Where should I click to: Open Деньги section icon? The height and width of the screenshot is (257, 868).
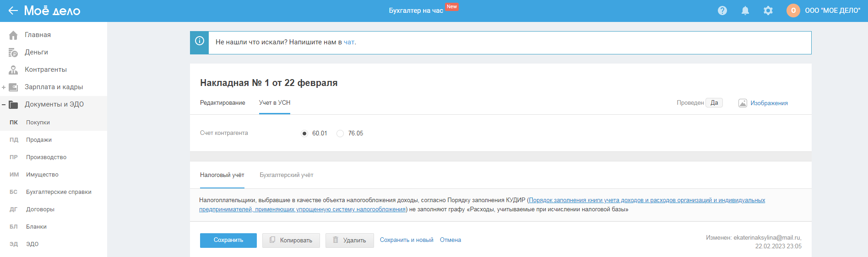(13, 53)
